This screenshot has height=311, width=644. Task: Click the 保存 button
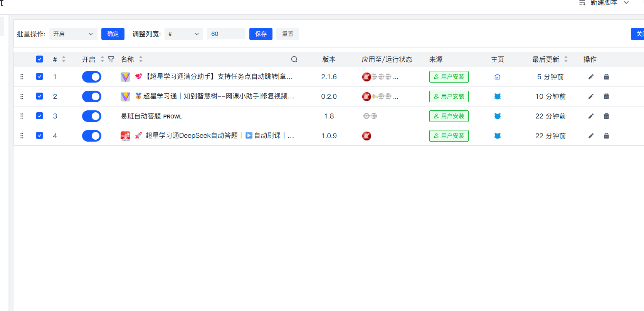pyautogui.click(x=261, y=34)
